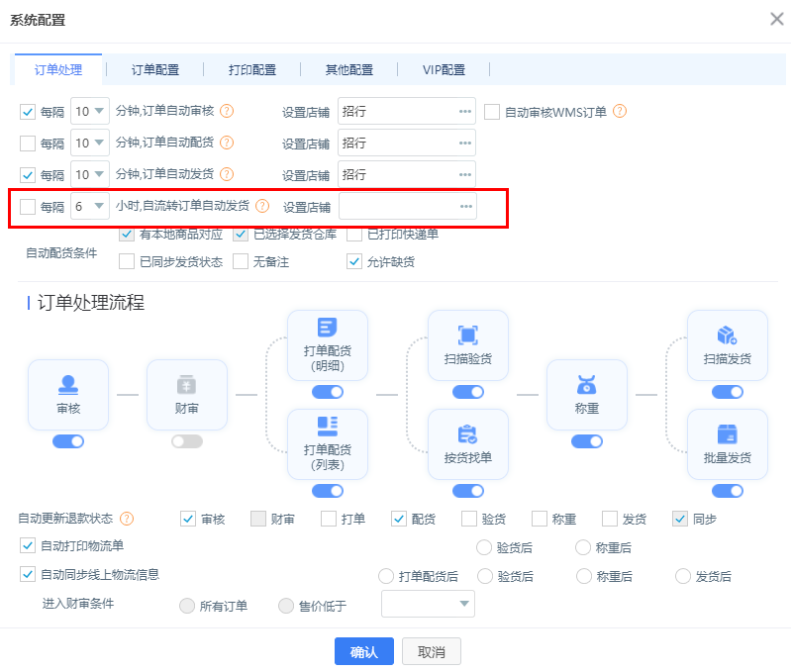Select the 售价低于 radio button

pos(286,606)
